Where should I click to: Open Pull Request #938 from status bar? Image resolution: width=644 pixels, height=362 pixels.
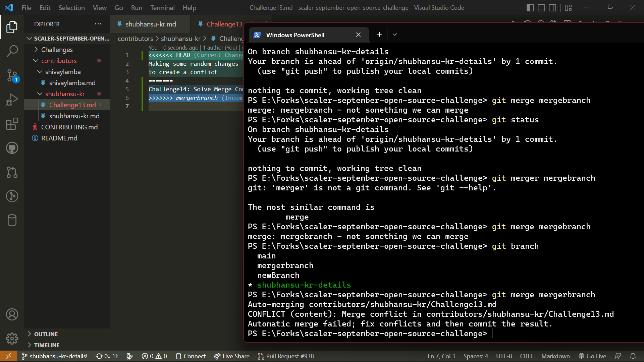pos(286,356)
